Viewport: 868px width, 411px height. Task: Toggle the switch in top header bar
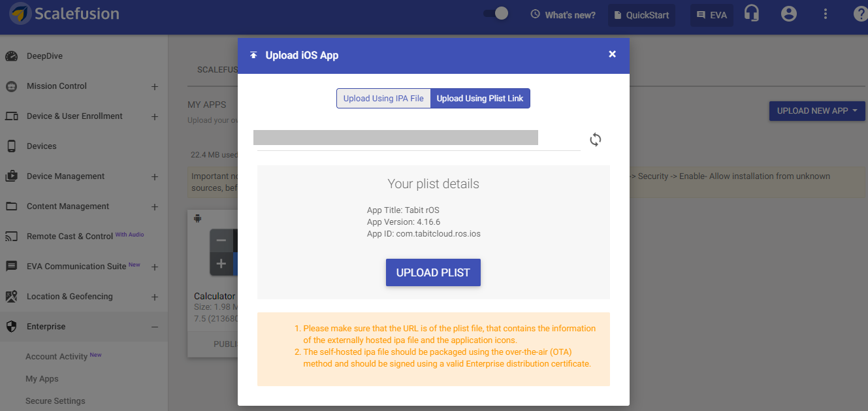[496, 14]
